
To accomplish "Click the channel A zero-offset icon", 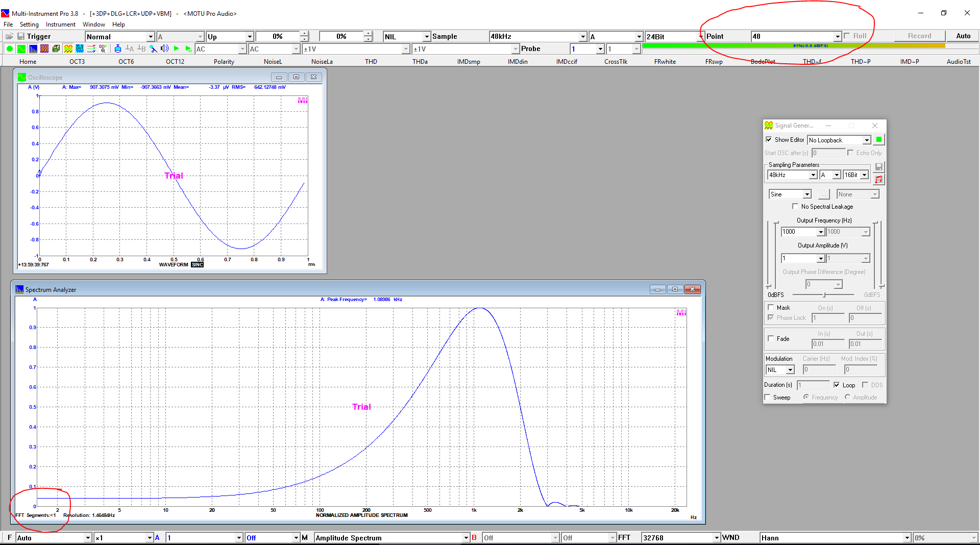I will [130, 49].
